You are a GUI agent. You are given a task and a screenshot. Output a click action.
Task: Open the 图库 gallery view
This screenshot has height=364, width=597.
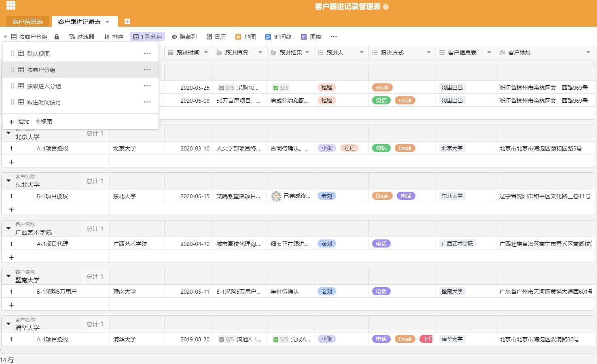click(x=311, y=37)
